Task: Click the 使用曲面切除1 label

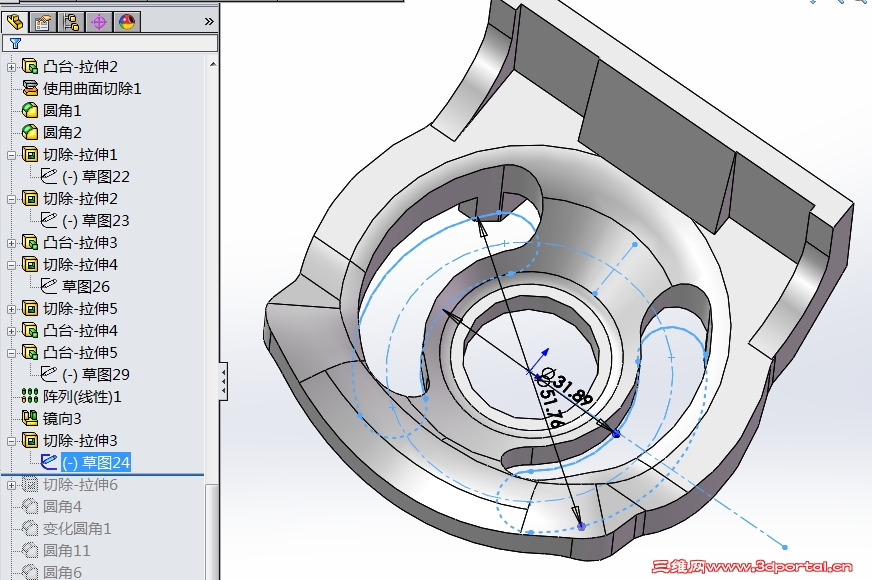Action: (92, 88)
